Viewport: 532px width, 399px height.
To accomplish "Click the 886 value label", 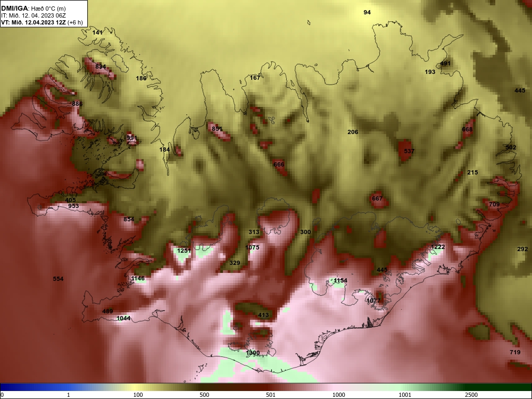I will [77, 104].
